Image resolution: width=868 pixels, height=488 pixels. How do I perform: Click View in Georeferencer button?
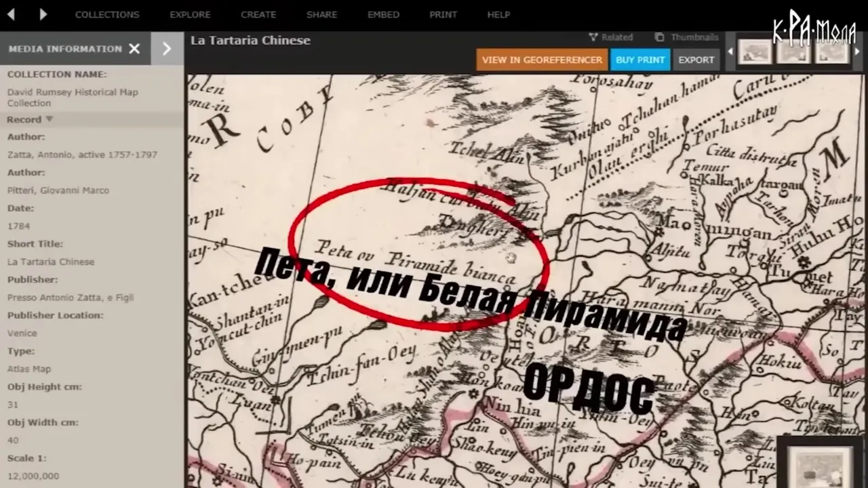[542, 60]
